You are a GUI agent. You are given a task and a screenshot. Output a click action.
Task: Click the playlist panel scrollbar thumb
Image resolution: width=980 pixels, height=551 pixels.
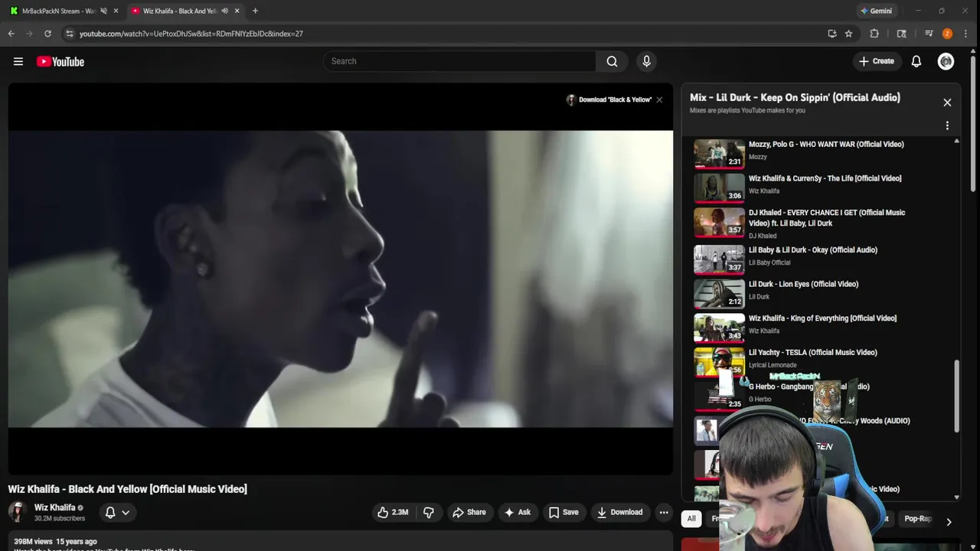coord(957,396)
